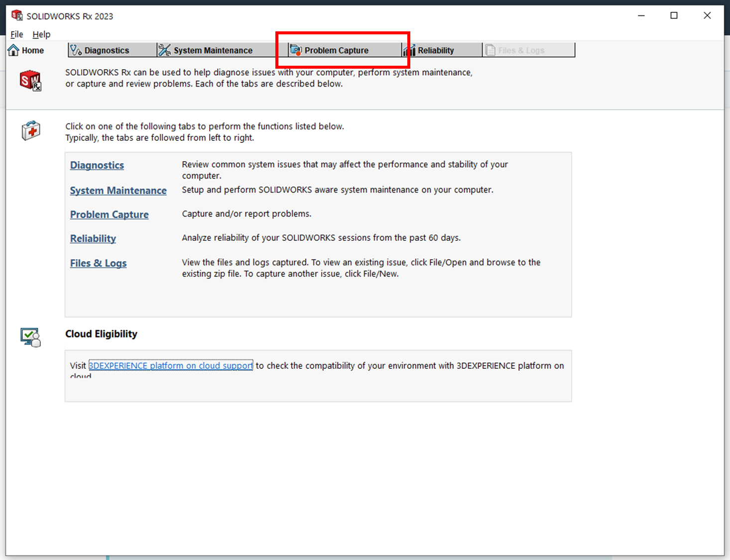The height and width of the screenshot is (560, 730).
Task: Click the Home house icon
Action: 13,50
